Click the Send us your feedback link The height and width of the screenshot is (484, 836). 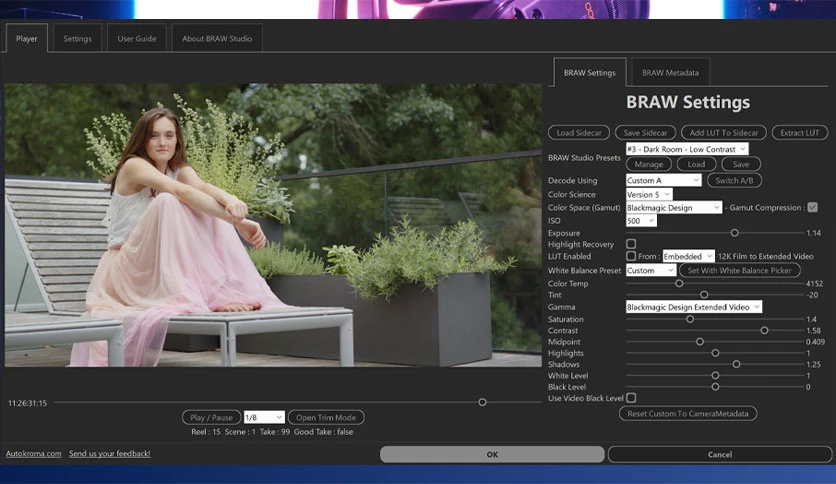tap(109, 454)
